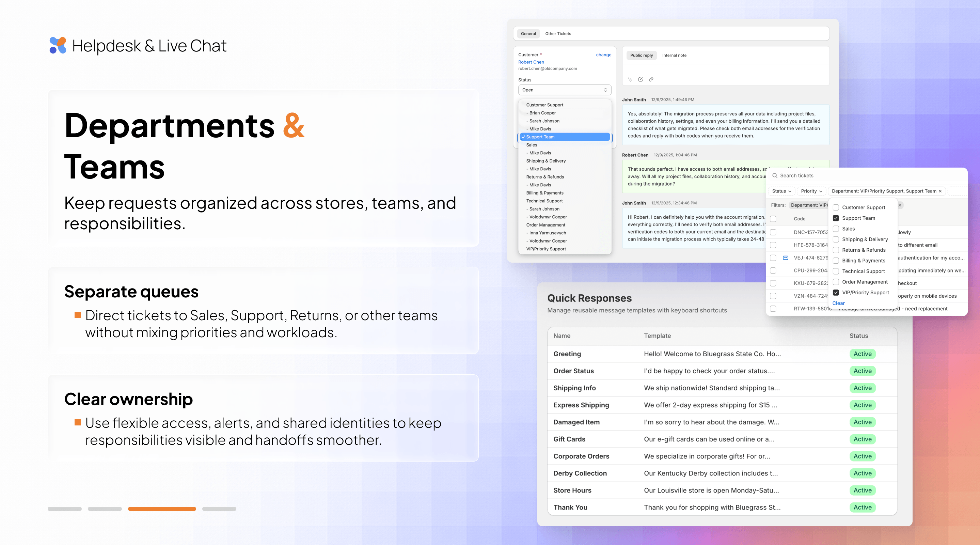The height and width of the screenshot is (545, 980).
Task: Click the change link next to Customer
Action: (603, 55)
